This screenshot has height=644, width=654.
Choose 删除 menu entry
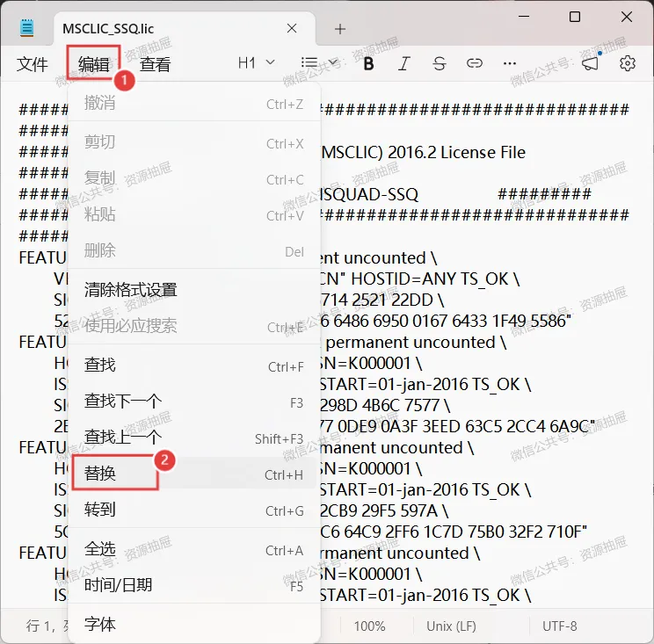click(x=194, y=250)
